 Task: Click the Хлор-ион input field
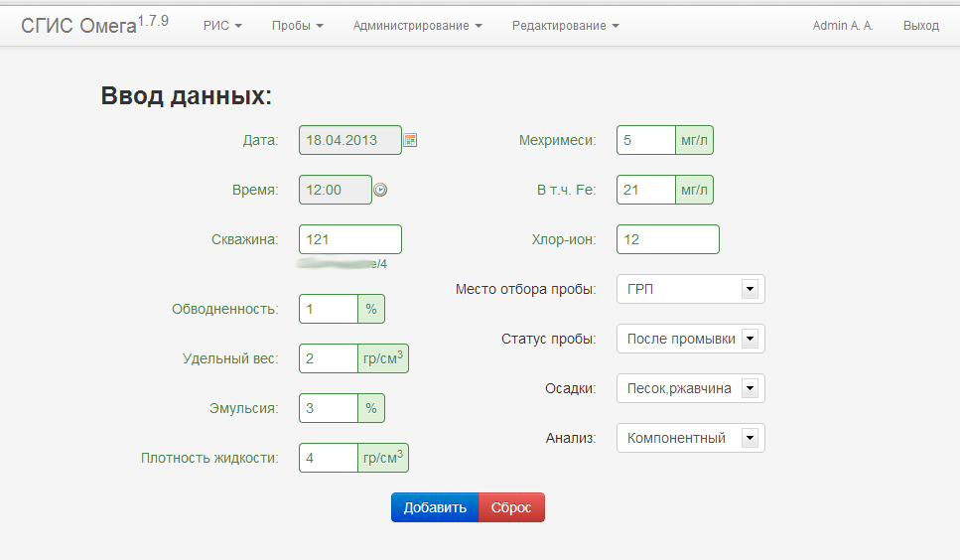coord(668,239)
